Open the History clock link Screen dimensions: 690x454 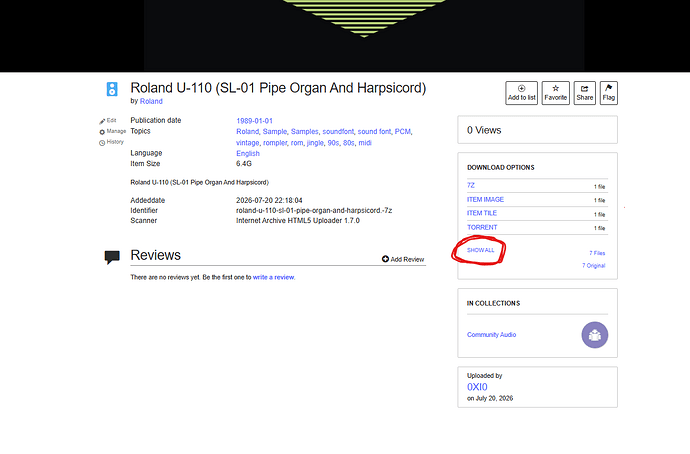tap(111, 142)
